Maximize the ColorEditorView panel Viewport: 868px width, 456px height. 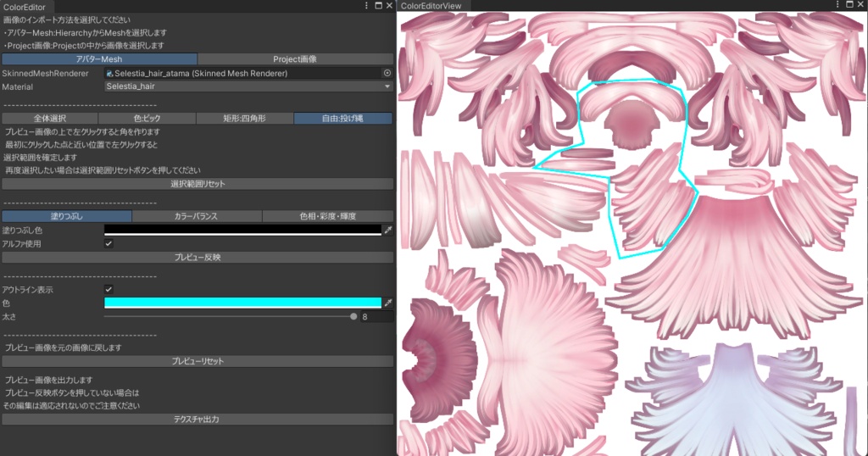[849, 4]
